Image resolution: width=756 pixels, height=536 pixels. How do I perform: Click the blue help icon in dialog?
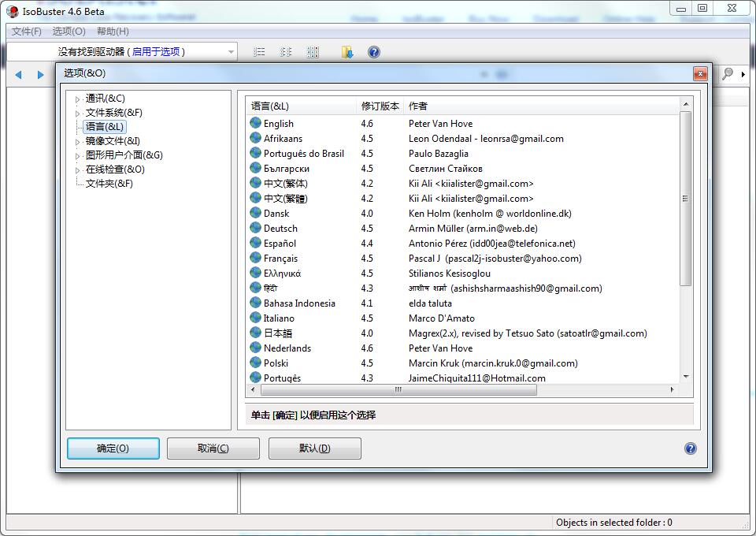pyautogui.click(x=690, y=449)
